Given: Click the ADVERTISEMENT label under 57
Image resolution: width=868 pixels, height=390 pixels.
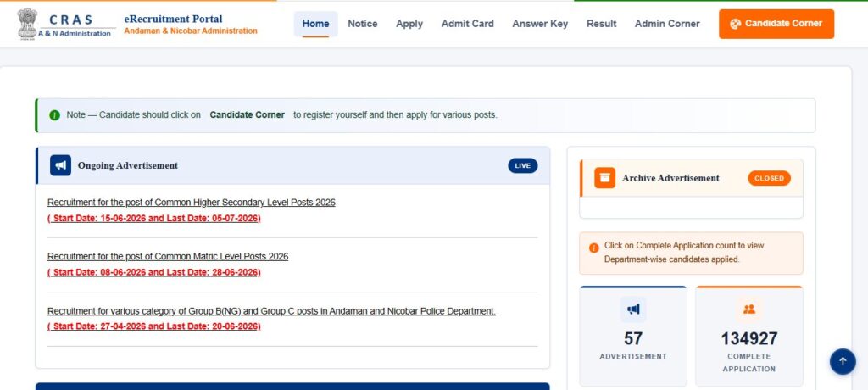Looking at the screenshot, I should [x=632, y=357].
